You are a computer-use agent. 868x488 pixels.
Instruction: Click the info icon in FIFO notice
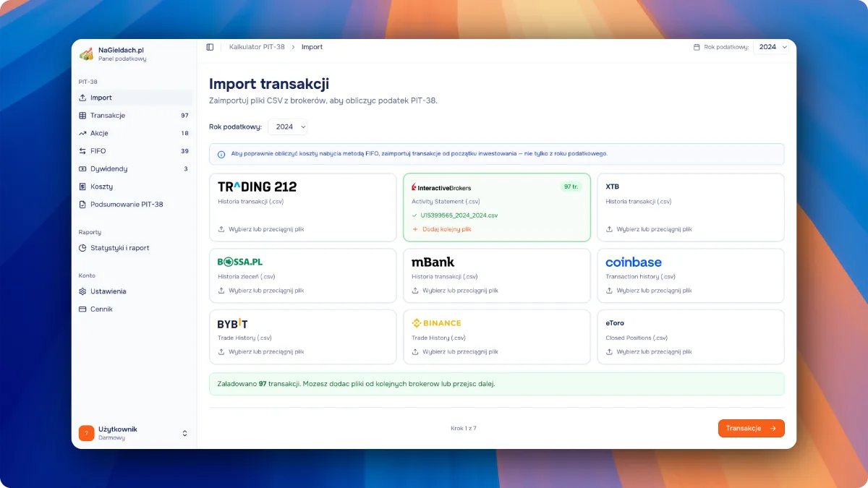221,154
